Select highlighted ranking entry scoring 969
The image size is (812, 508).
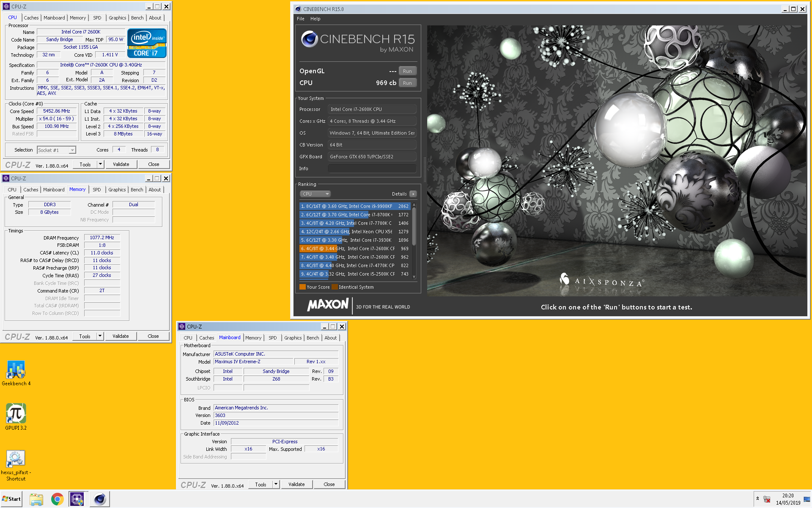[354, 248]
